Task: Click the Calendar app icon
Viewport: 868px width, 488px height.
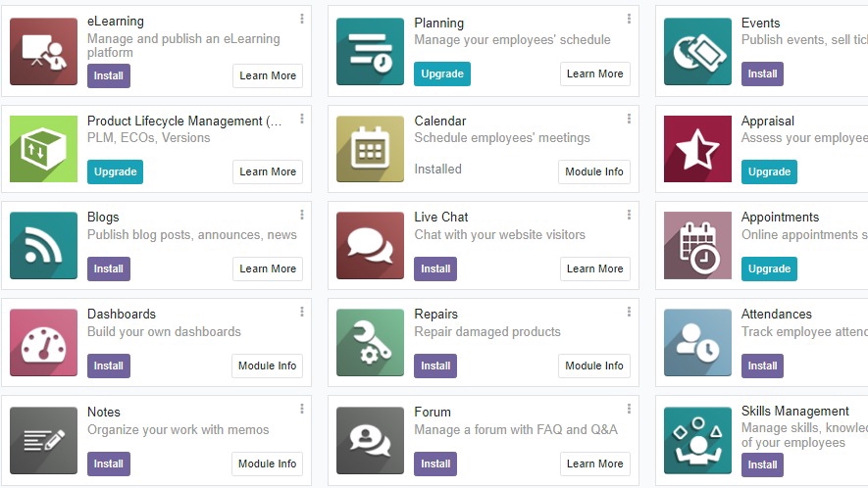Action: click(370, 149)
